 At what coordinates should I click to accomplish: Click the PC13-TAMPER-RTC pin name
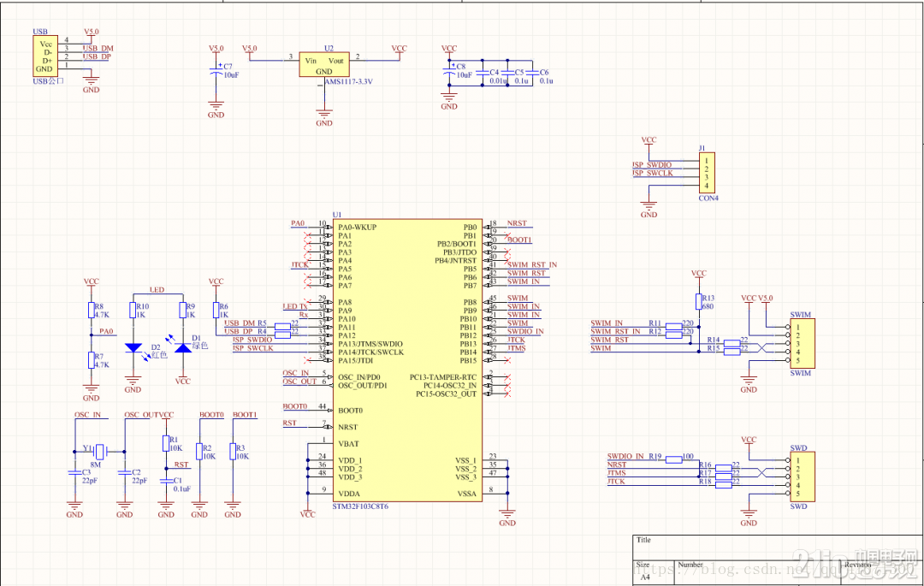443,377
